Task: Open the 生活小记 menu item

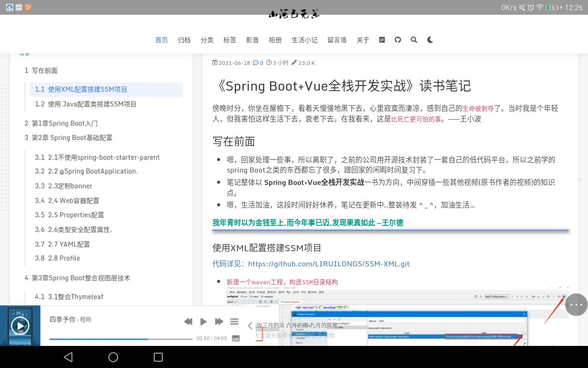Action: 305,40
